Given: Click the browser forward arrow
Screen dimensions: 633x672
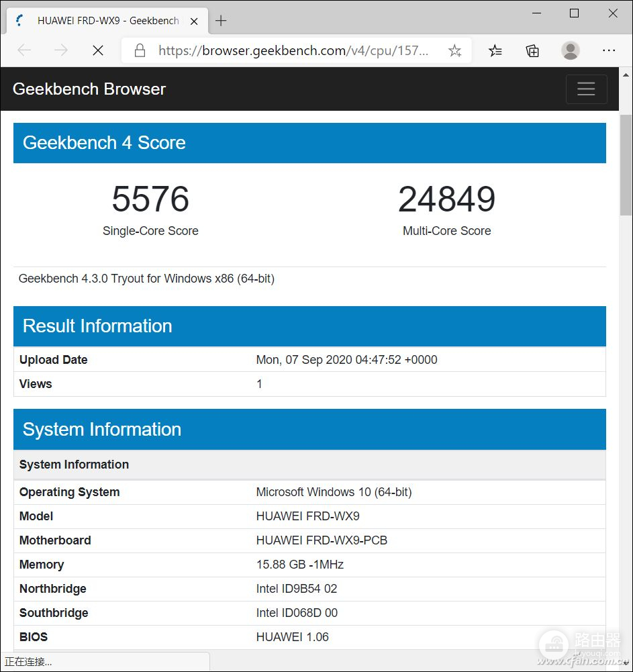Looking at the screenshot, I should (x=61, y=50).
